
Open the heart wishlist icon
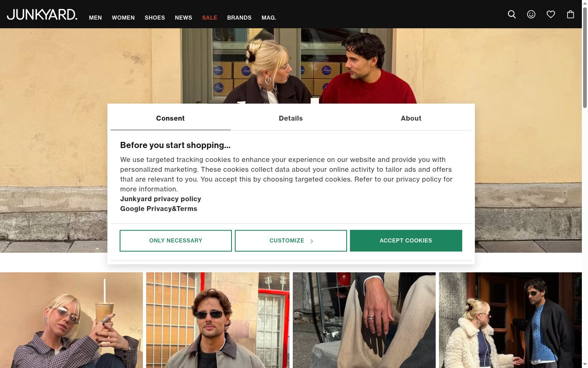551,14
